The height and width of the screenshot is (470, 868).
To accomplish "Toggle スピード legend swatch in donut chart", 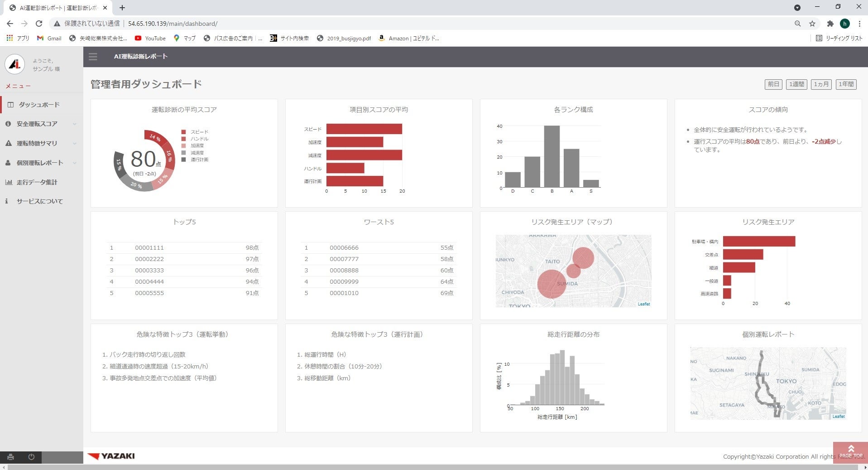I will 183,132.
